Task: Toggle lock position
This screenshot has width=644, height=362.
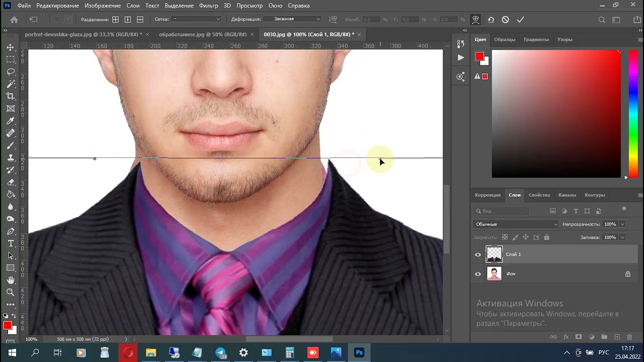Action: (526, 237)
